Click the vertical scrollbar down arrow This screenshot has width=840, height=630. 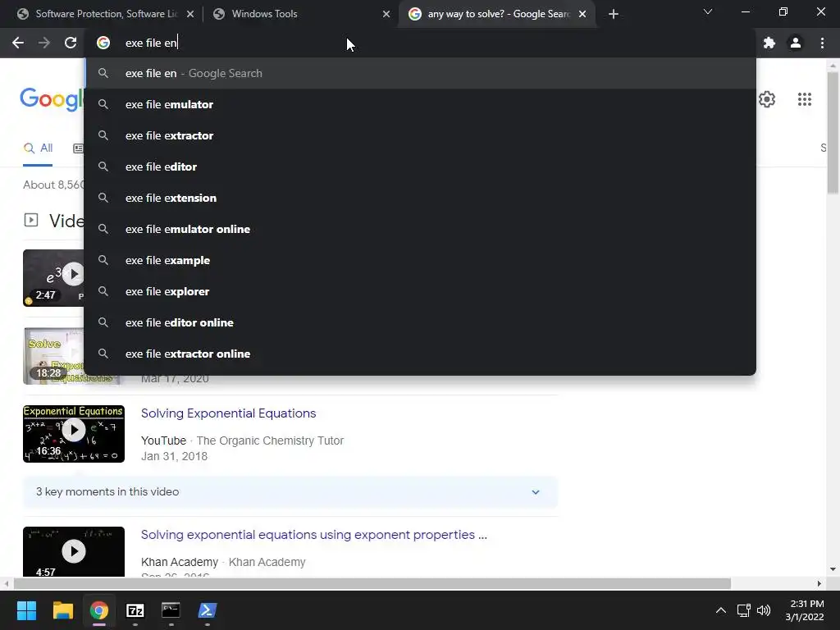pyautogui.click(x=833, y=569)
